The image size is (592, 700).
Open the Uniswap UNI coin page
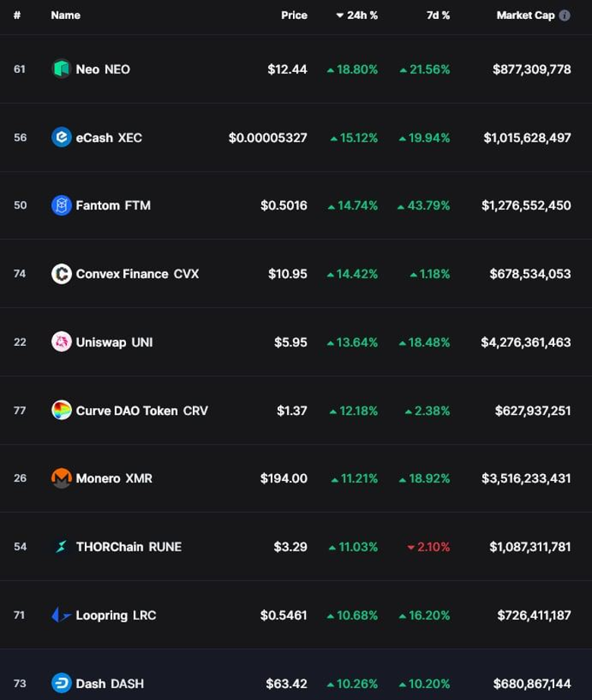(114, 342)
